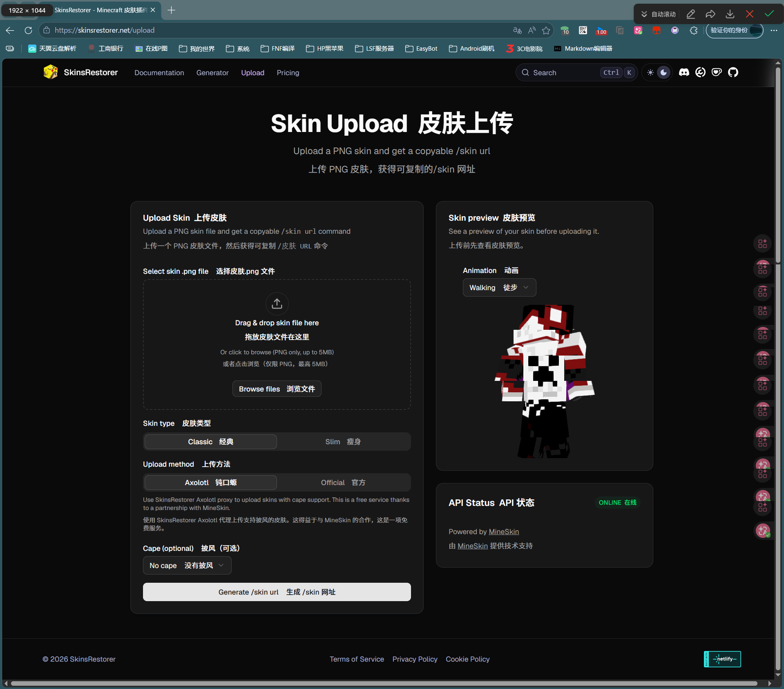The height and width of the screenshot is (689, 784).
Task: Select the SkinsRestorer browser tab
Action: click(x=100, y=10)
